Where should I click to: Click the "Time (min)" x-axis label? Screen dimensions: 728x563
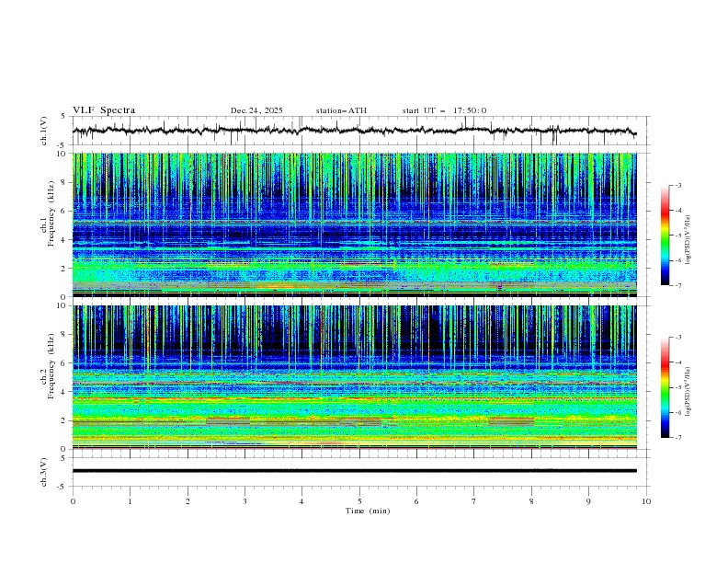[x=368, y=511]
